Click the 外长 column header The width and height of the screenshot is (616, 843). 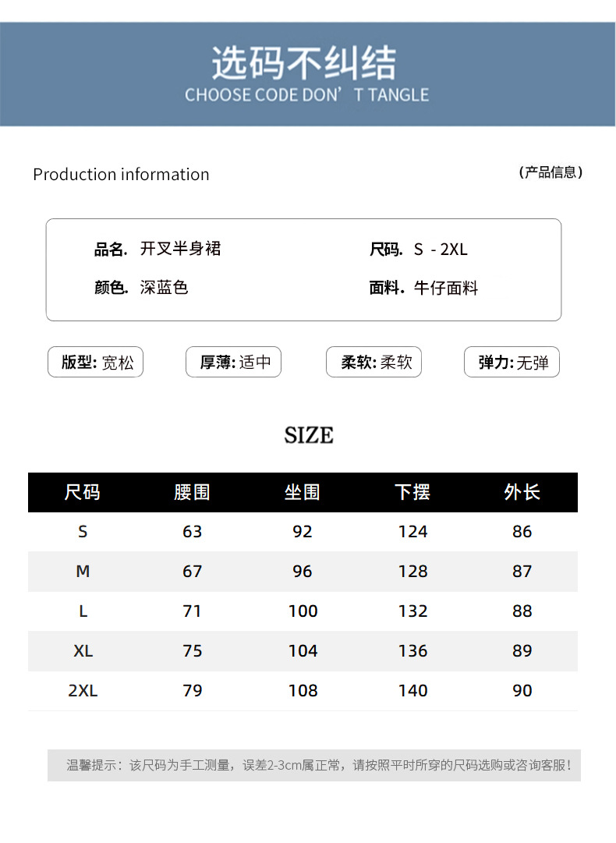coord(522,492)
